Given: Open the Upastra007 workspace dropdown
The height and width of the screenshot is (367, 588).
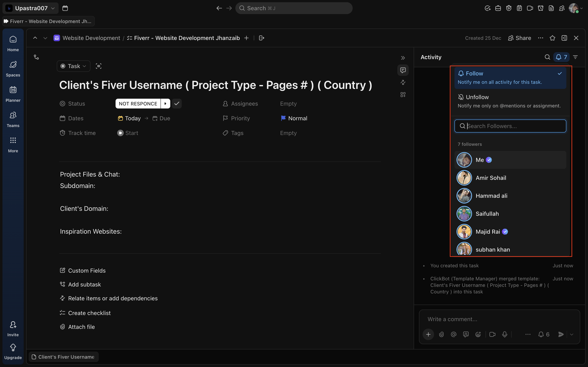Looking at the screenshot, I should 31,8.
